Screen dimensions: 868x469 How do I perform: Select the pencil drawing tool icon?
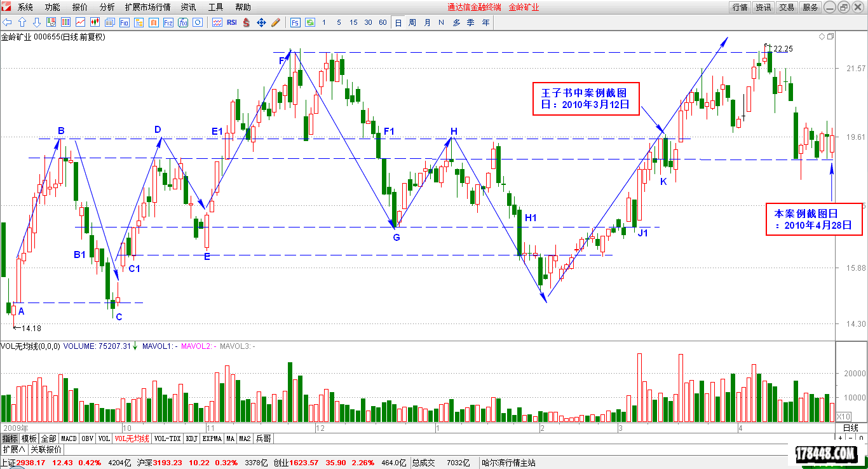click(x=276, y=22)
